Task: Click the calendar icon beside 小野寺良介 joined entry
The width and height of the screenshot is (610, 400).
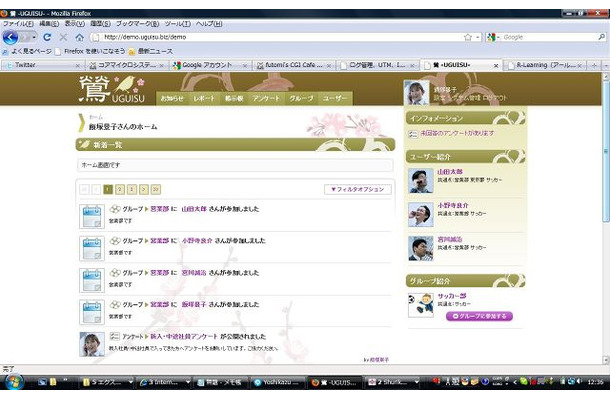Action: (92, 248)
